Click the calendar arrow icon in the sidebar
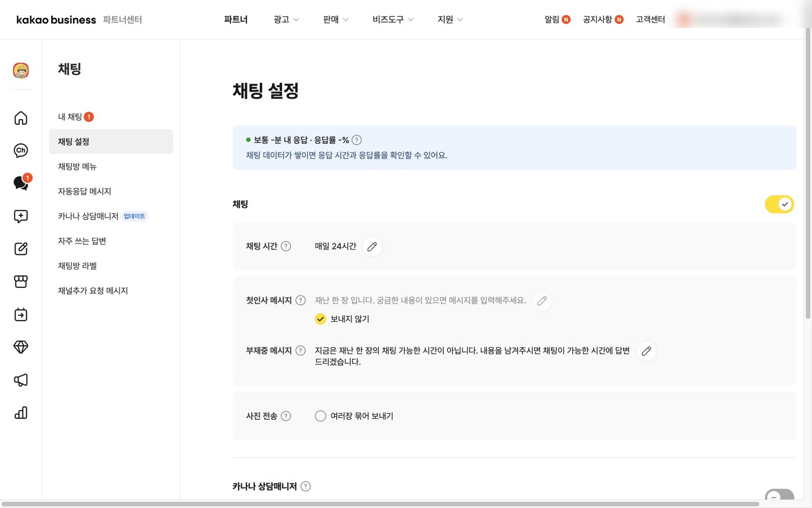Screen dimensions: 812x508 [x=21, y=315]
